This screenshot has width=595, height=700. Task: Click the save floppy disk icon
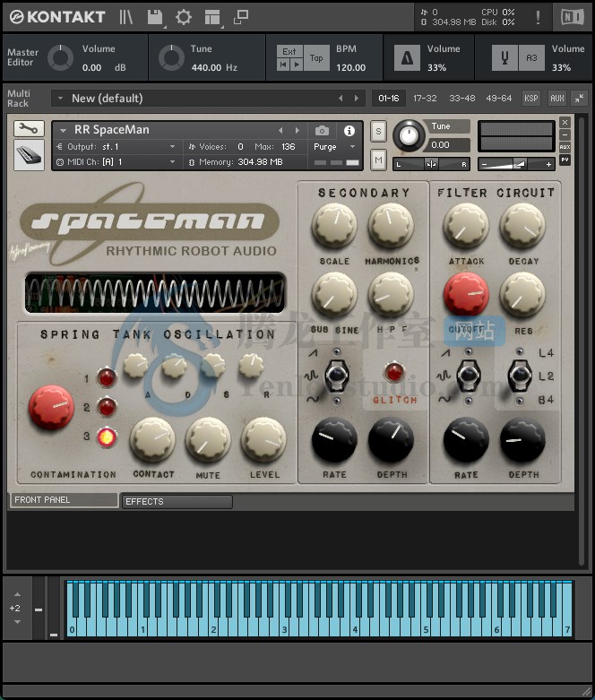pyautogui.click(x=155, y=17)
